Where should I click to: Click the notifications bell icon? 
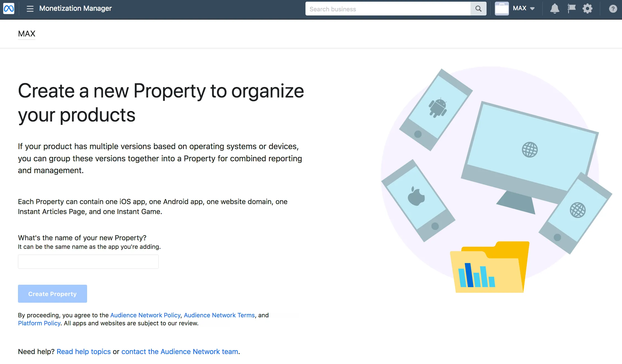pos(555,9)
